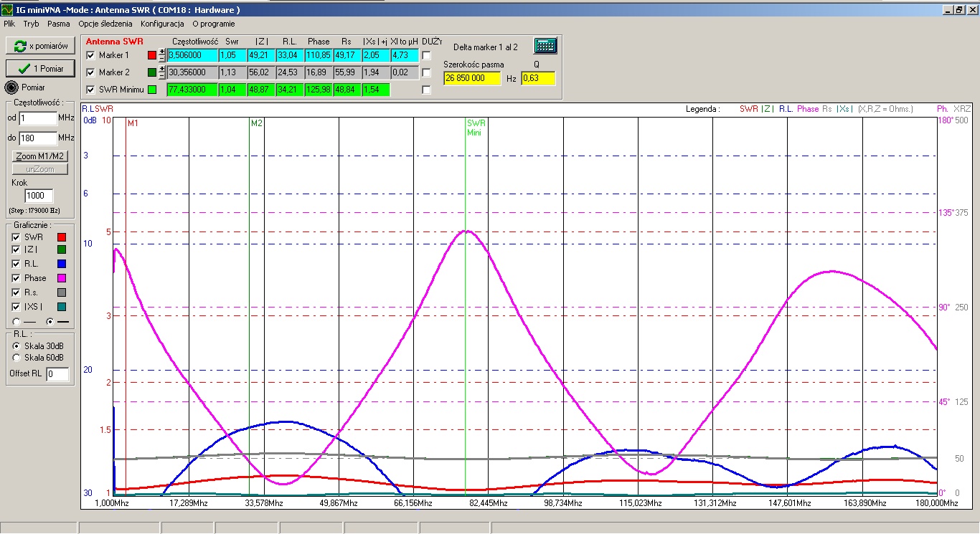Uncheck the Marker 1 checkbox

[90, 55]
